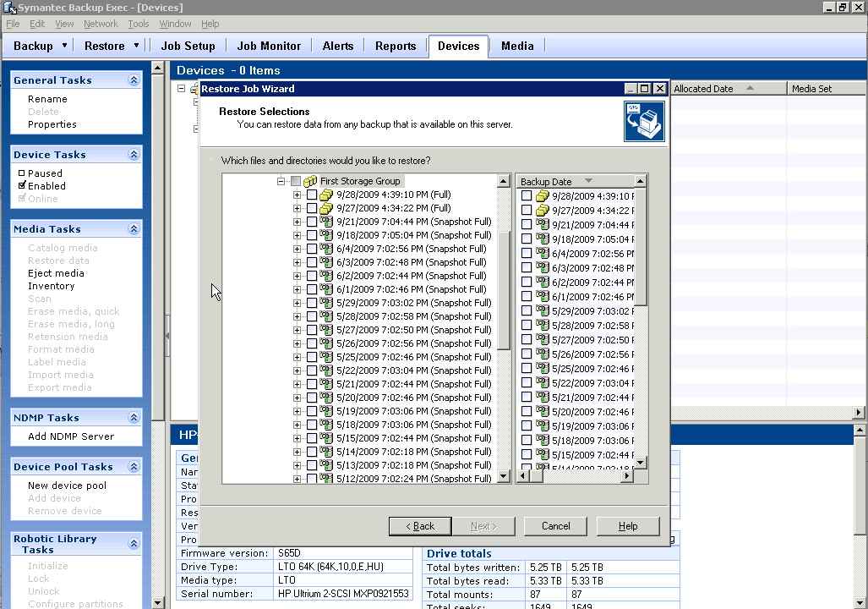Image resolution: width=868 pixels, height=609 pixels.
Task: Click the Back button in the wizard
Action: click(420, 526)
